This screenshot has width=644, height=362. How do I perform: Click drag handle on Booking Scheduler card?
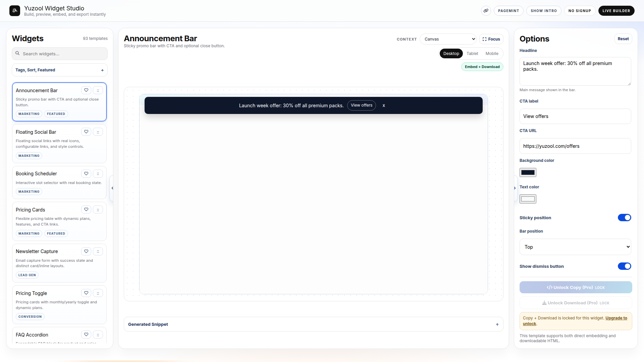[98, 174]
